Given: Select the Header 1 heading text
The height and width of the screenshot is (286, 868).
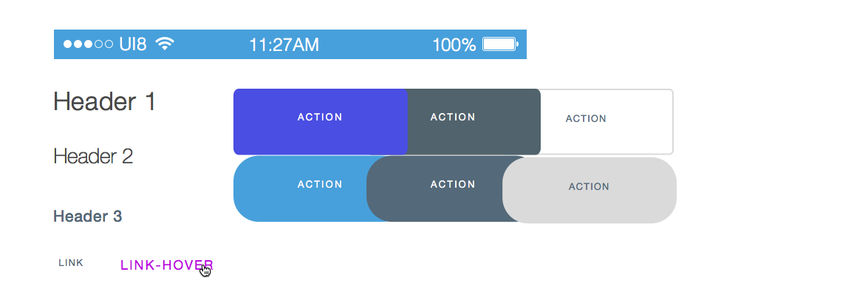Looking at the screenshot, I should click(x=104, y=101).
